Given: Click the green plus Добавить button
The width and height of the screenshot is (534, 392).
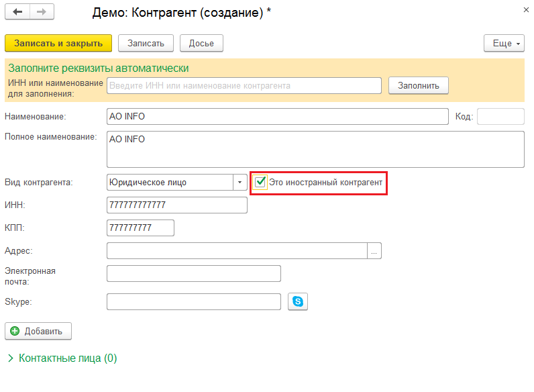Looking at the screenshot, I should point(38,331).
